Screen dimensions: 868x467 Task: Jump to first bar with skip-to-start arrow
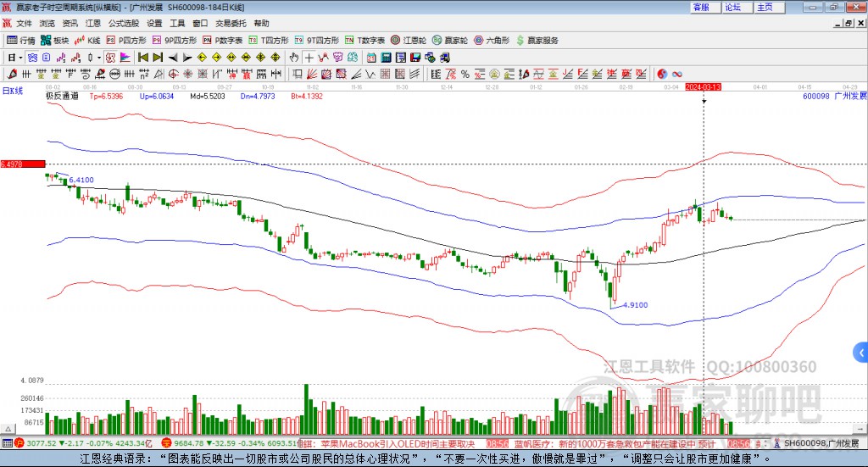(x=142, y=58)
